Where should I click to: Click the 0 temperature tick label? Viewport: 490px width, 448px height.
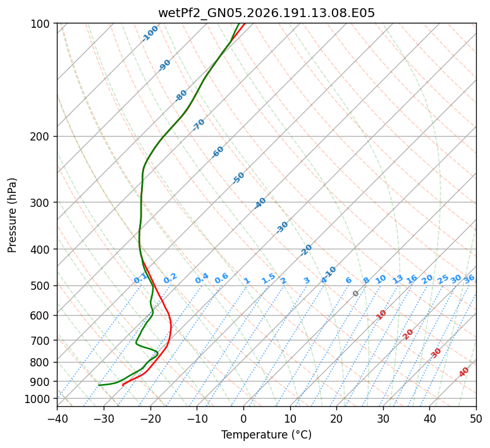[243, 418]
